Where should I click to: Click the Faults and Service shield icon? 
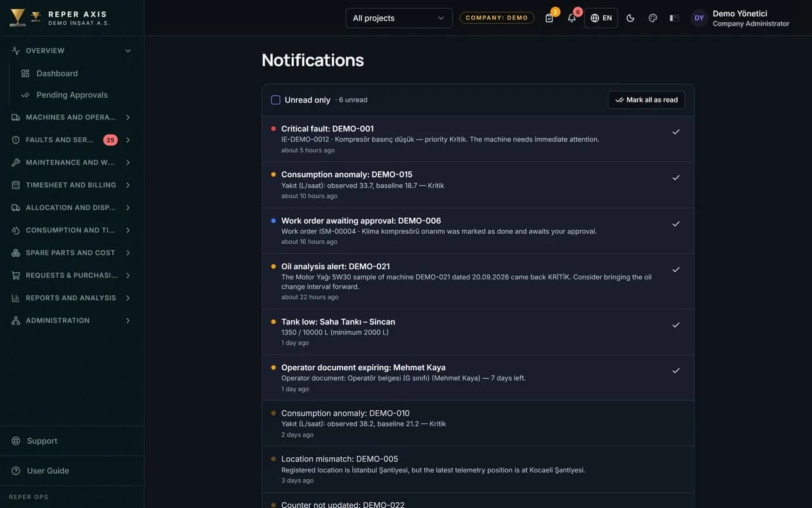(16, 140)
